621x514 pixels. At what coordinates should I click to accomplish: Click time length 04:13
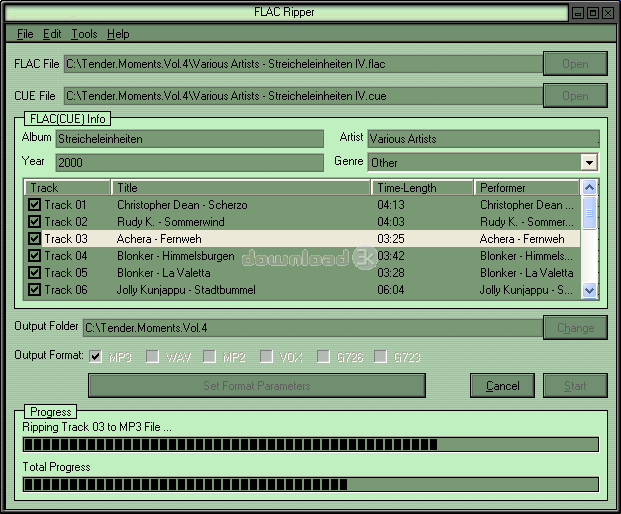[391, 205]
